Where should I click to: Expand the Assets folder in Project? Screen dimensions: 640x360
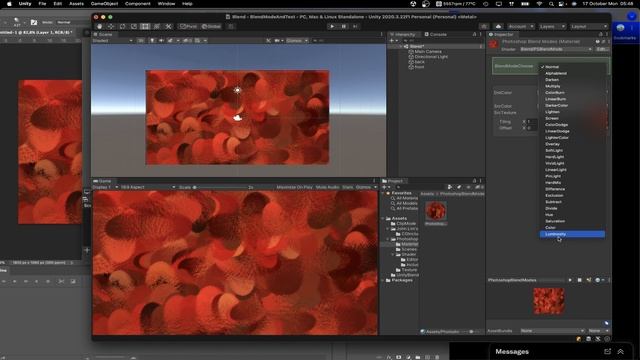click(x=383, y=218)
